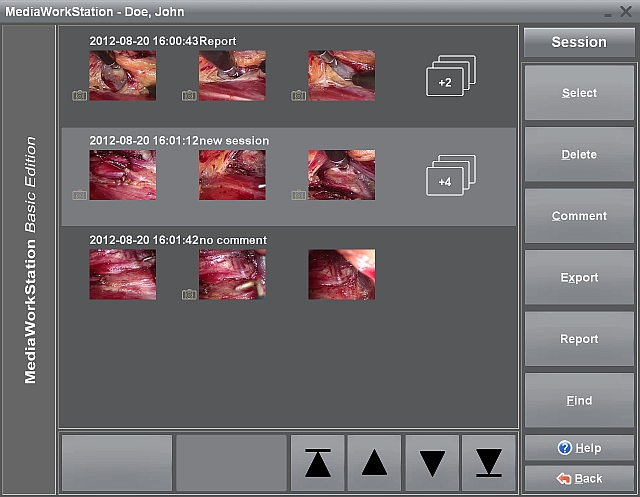Click second blank button in bottom bar
The height and width of the screenshot is (497, 640).
231,463
